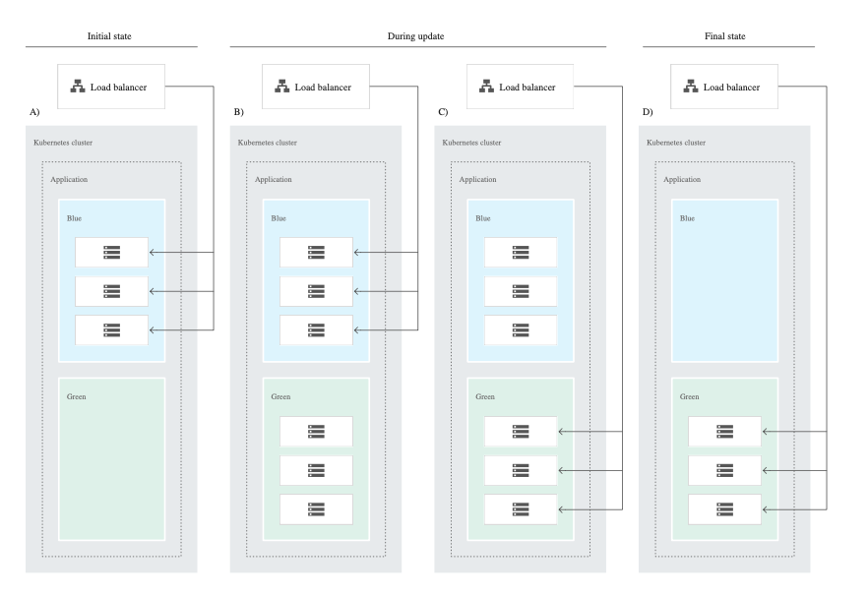The height and width of the screenshot is (595, 868).
Task: Select 'Kubernetes cluster' label in diagram B
Action: [x=268, y=143]
